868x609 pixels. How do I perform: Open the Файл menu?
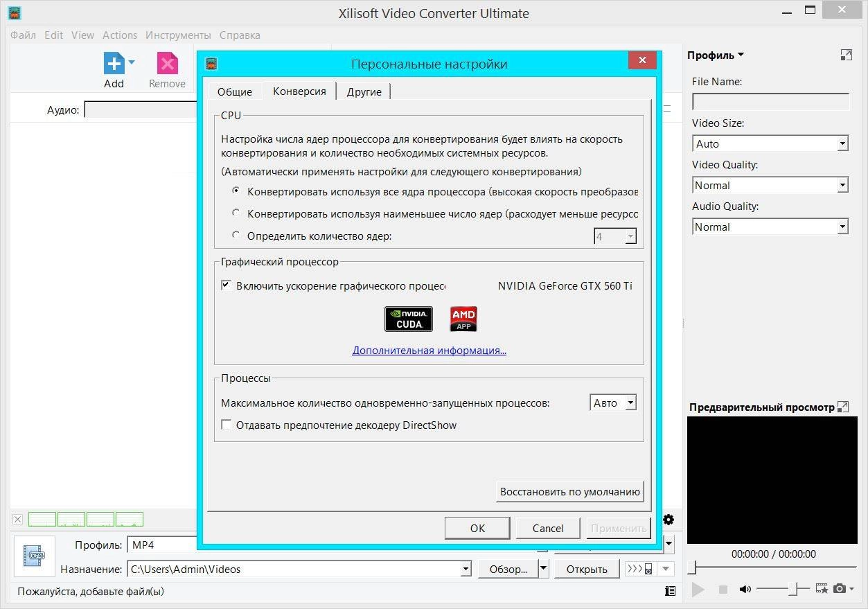(x=24, y=35)
